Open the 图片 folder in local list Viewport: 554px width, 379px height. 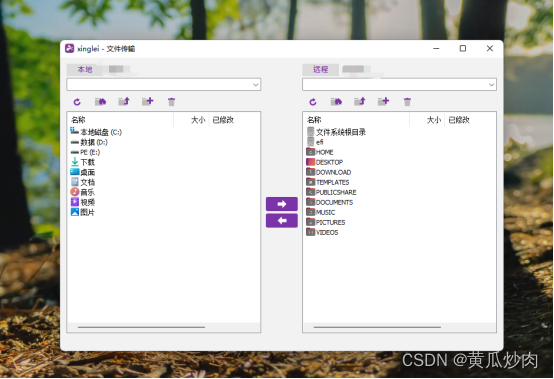[83, 212]
